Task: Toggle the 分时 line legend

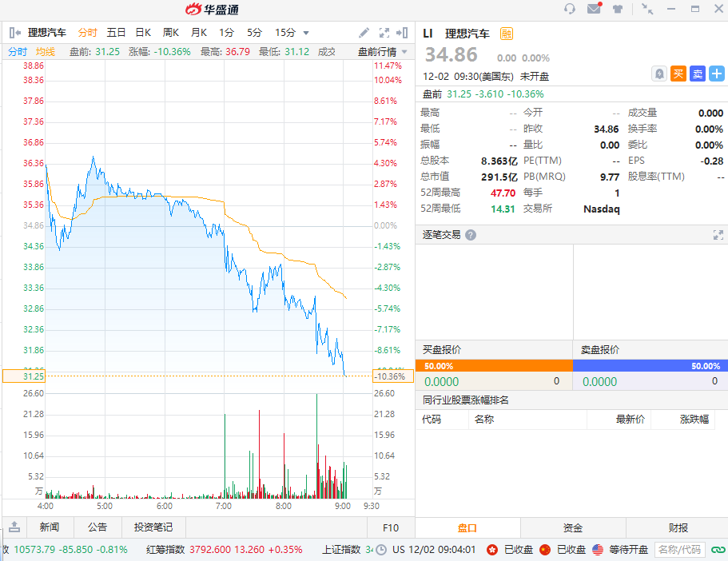Action: coord(18,52)
